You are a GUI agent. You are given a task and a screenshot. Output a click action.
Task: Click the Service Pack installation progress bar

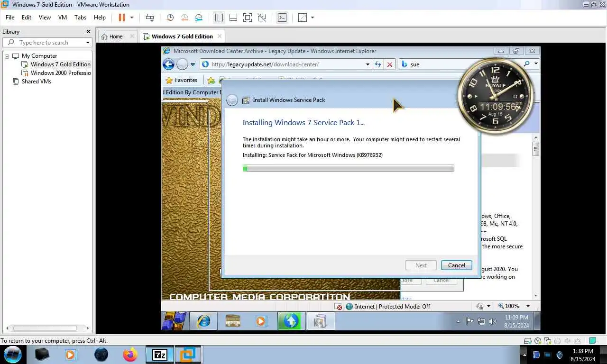348,168
